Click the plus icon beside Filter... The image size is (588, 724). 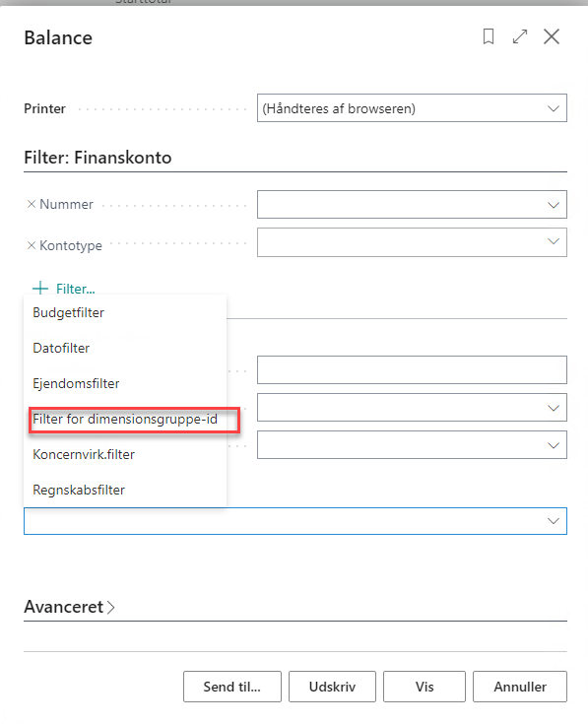40,288
